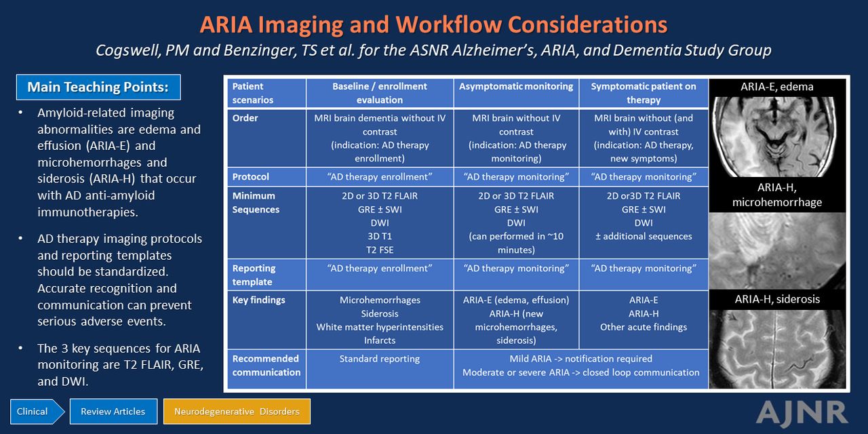Select the 'Recommended communication' row label

pos(267,369)
